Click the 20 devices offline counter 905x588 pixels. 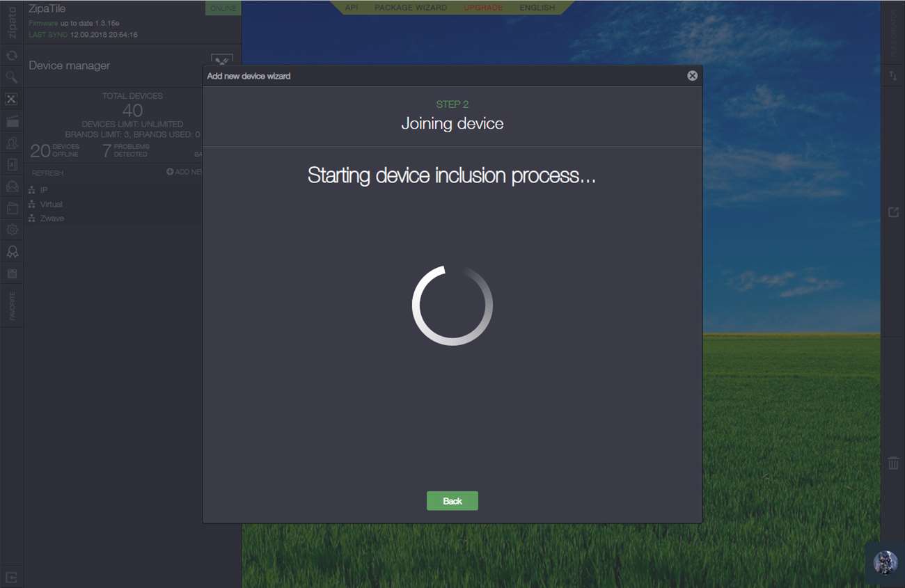point(55,150)
